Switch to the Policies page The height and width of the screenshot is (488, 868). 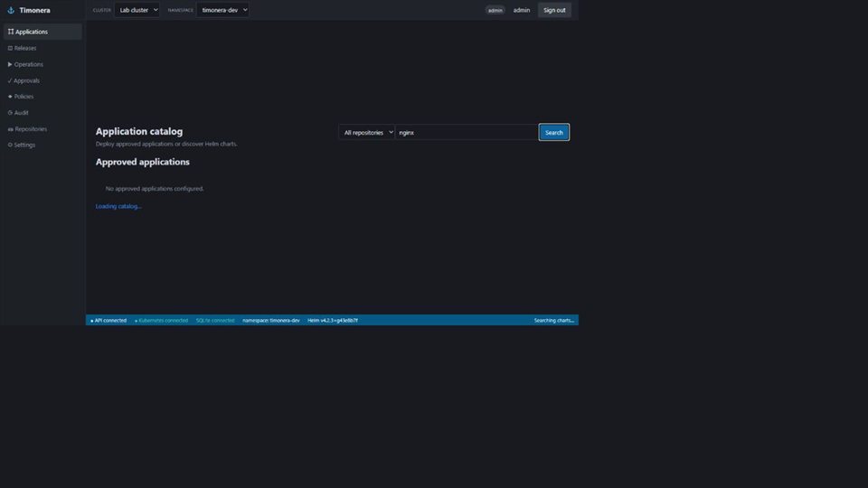coord(42,97)
